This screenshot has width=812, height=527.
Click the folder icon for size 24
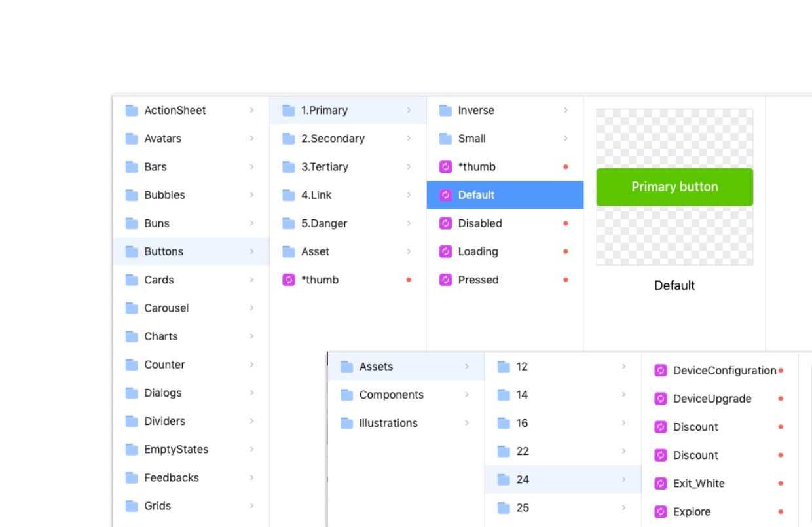pos(504,479)
